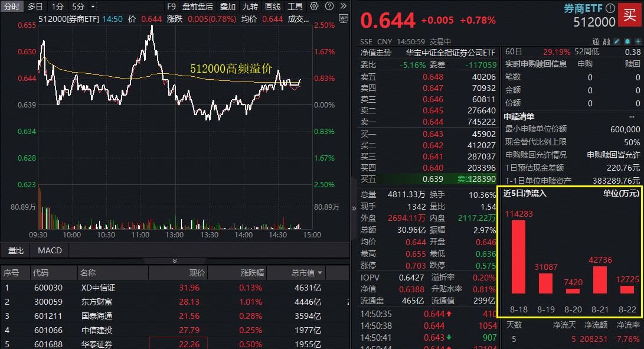Viewport: 644px width, 349px height.
Task: Click the pencil edit icon near 通 融
Action: [617, 41]
